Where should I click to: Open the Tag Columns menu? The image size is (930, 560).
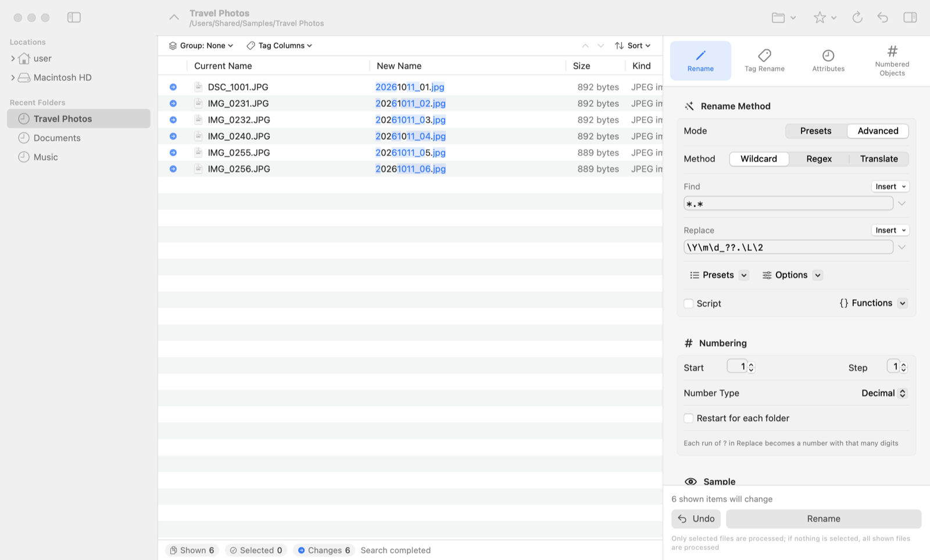(x=279, y=45)
